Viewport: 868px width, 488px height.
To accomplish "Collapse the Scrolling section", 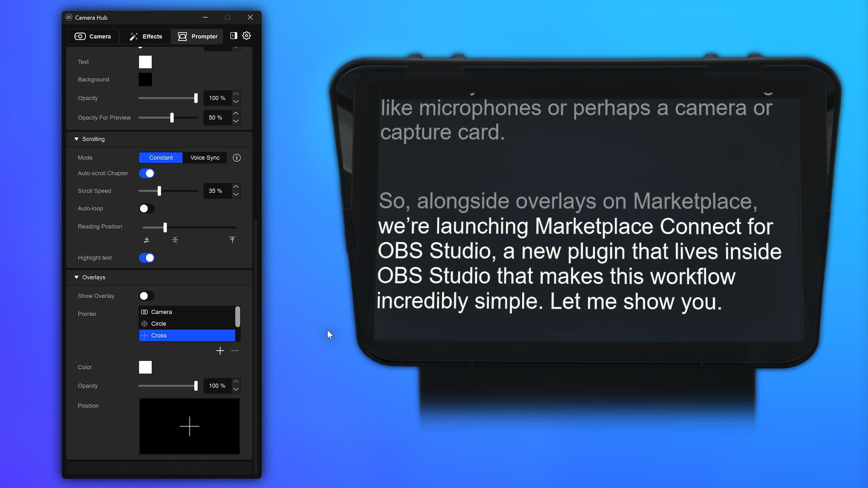I will (x=76, y=139).
